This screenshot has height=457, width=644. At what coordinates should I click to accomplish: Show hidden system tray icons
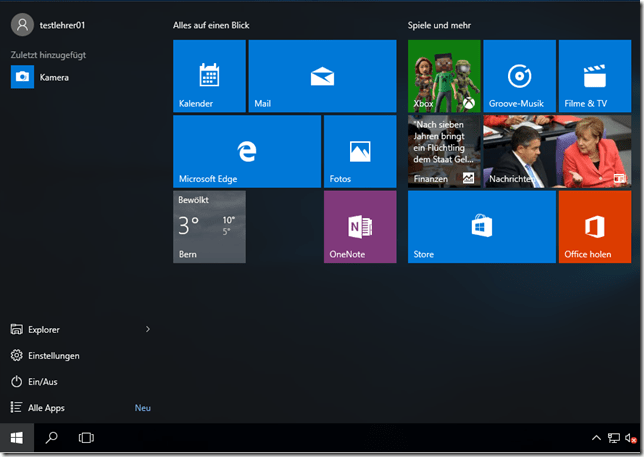pos(597,438)
